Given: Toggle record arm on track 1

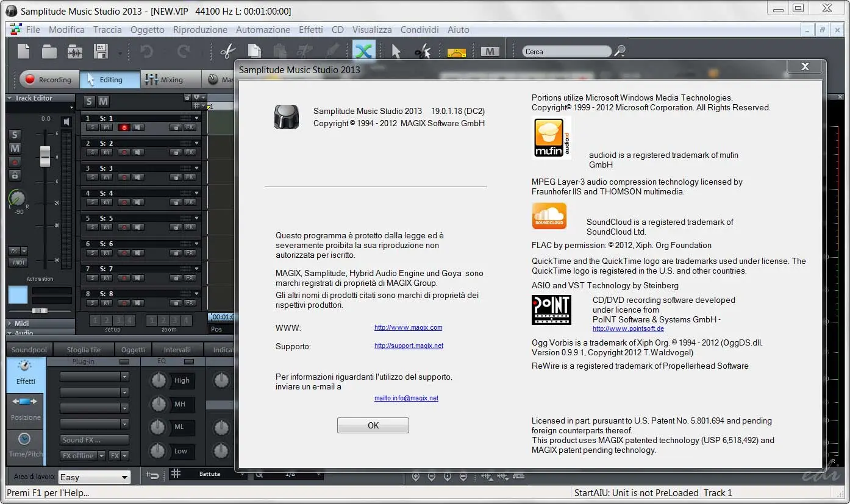Looking at the screenshot, I should click(x=124, y=127).
